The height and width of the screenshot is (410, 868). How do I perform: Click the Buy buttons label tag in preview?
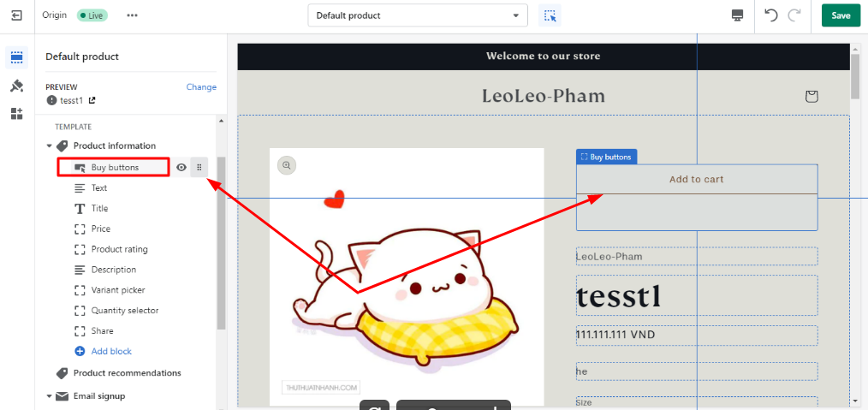[x=606, y=157]
